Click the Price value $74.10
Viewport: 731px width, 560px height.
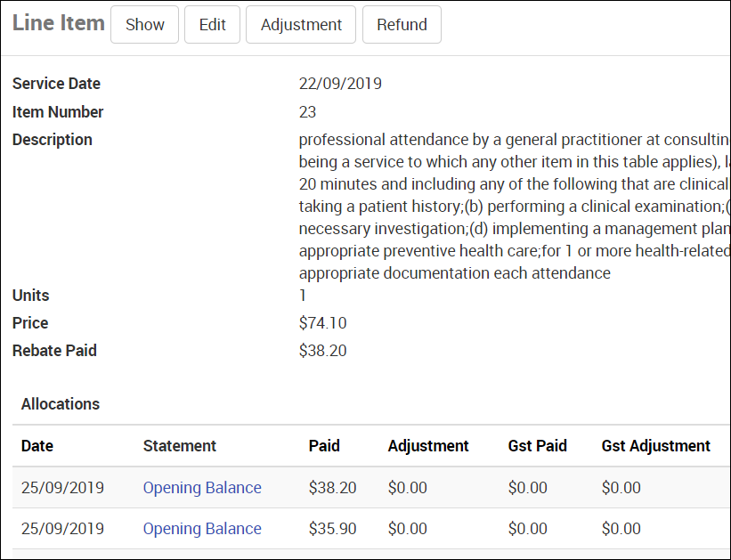pyautogui.click(x=323, y=323)
